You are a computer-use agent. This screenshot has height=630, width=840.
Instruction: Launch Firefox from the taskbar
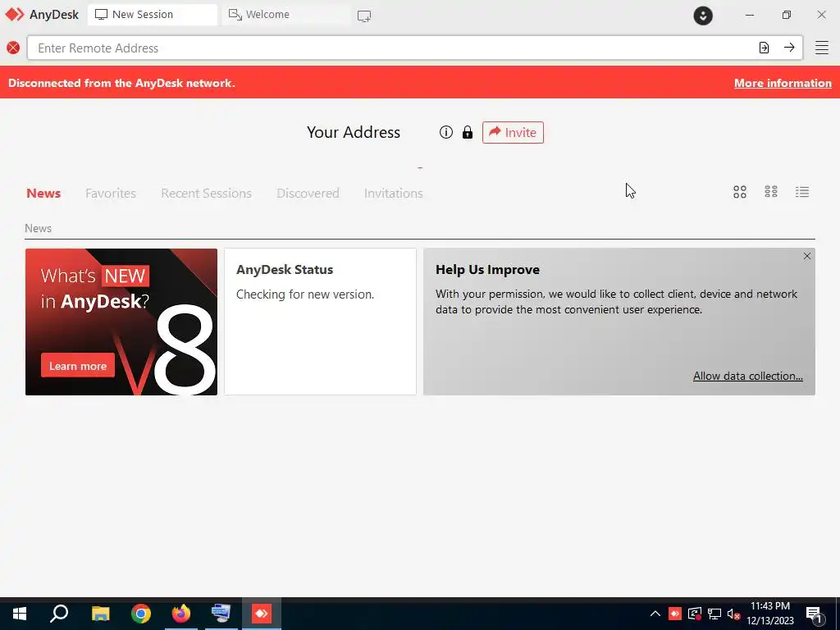click(x=181, y=614)
